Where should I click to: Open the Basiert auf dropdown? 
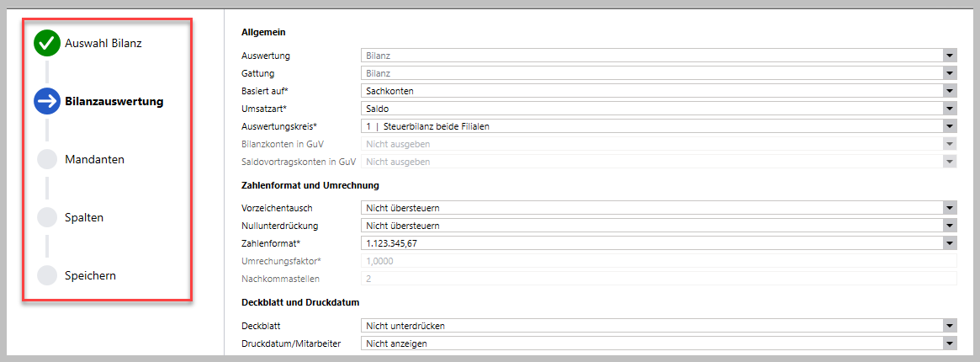coord(949,91)
